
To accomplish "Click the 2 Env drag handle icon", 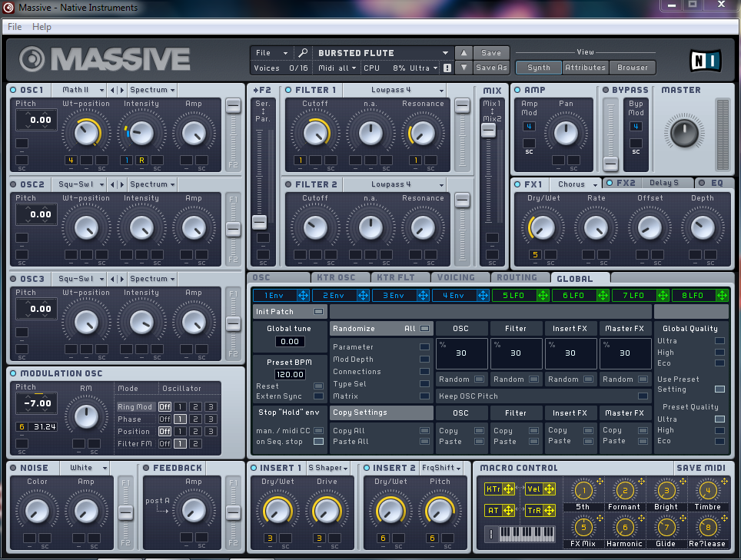I will coord(363,296).
